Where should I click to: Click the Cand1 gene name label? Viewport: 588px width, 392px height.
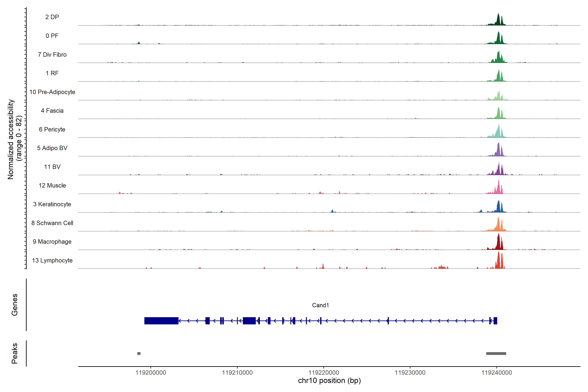(x=320, y=305)
